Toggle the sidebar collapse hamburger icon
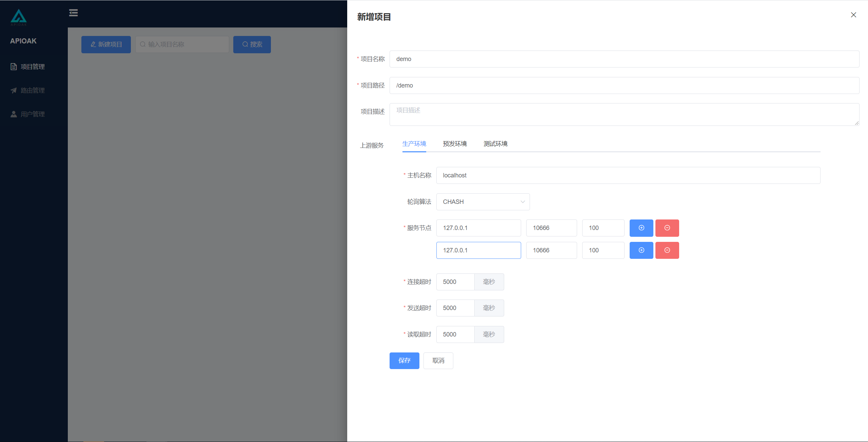The image size is (868, 442). tap(73, 13)
